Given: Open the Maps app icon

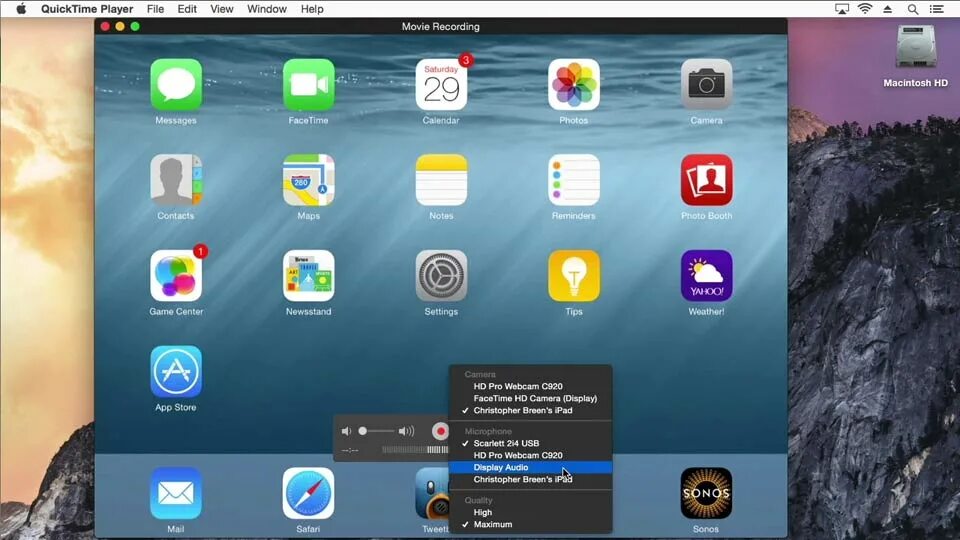Looking at the screenshot, I should tap(309, 180).
